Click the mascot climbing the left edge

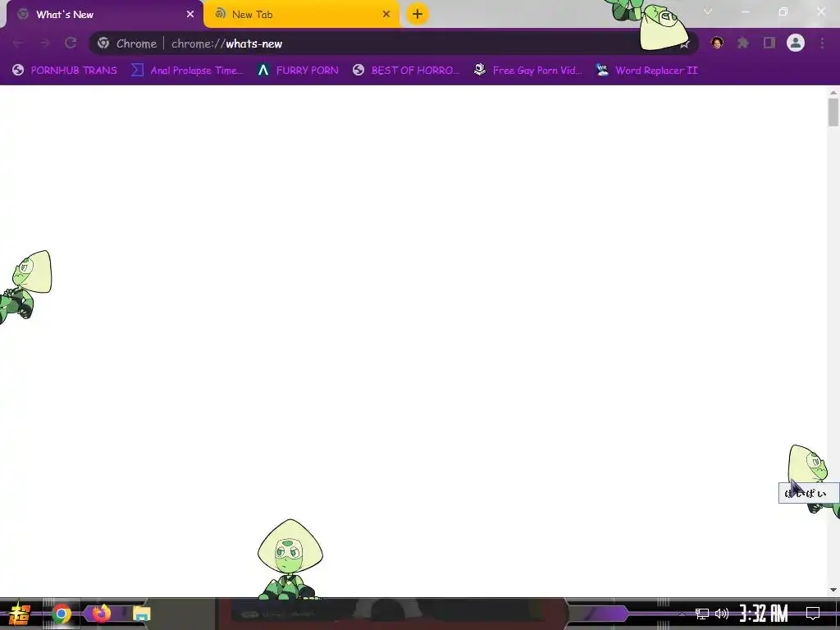click(x=25, y=287)
